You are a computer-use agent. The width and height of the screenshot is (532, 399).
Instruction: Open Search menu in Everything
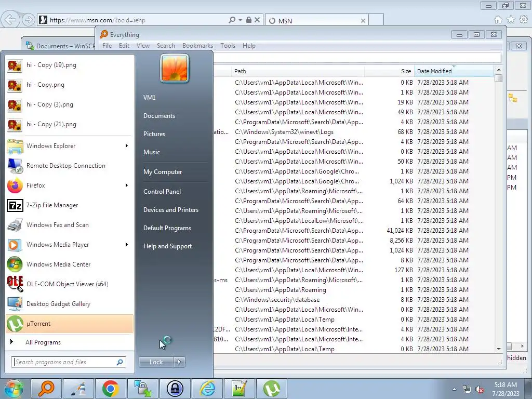[x=166, y=46]
